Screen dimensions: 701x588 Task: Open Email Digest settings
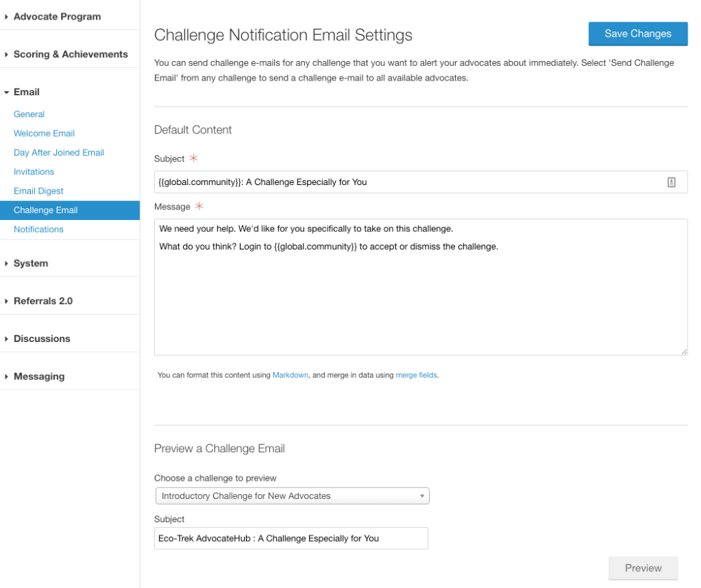click(39, 191)
